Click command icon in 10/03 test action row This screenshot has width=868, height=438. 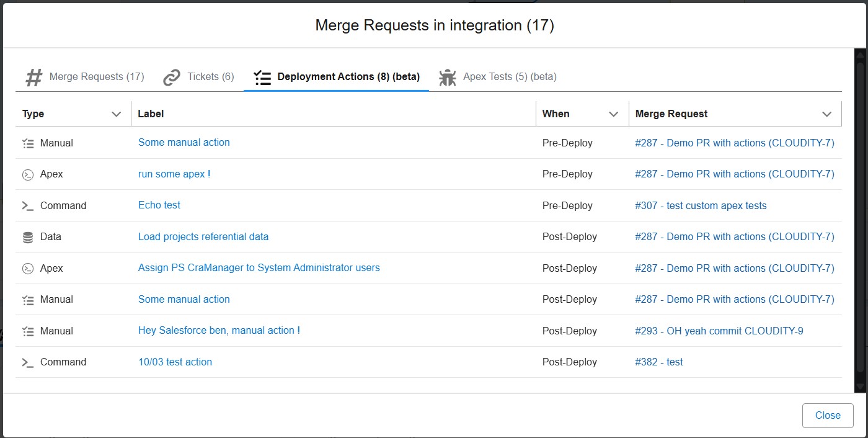pos(28,362)
